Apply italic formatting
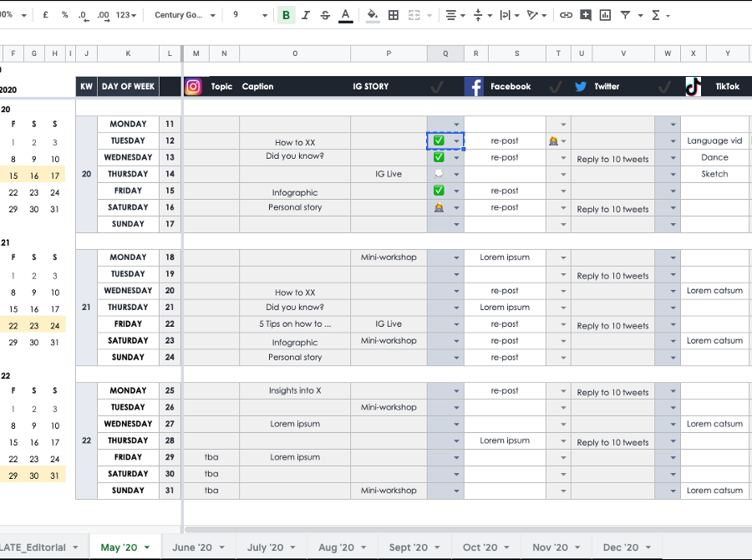The height and width of the screenshot is (560, 752). (x=306, y=15)
